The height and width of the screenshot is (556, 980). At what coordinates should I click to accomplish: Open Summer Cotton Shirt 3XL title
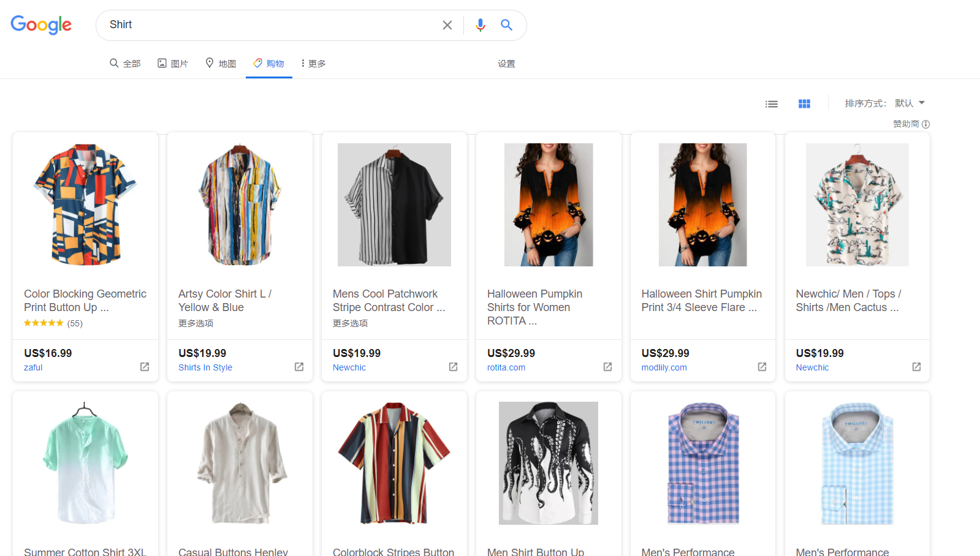[85, 552]
